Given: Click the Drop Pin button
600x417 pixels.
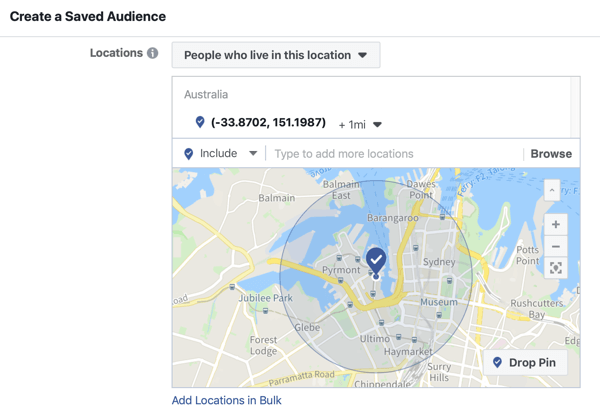Looking at the screenshot, I should (x=527, y=362).
